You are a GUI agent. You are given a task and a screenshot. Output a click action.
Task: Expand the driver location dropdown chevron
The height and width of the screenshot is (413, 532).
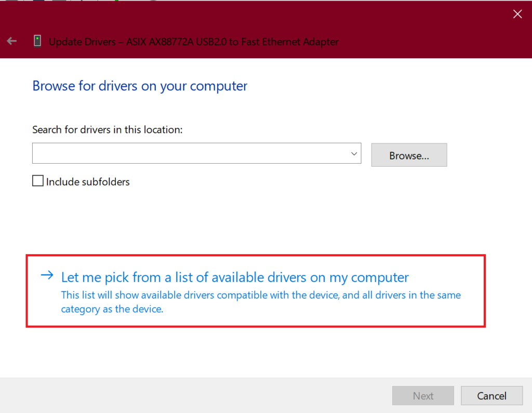tap(354, 153)
